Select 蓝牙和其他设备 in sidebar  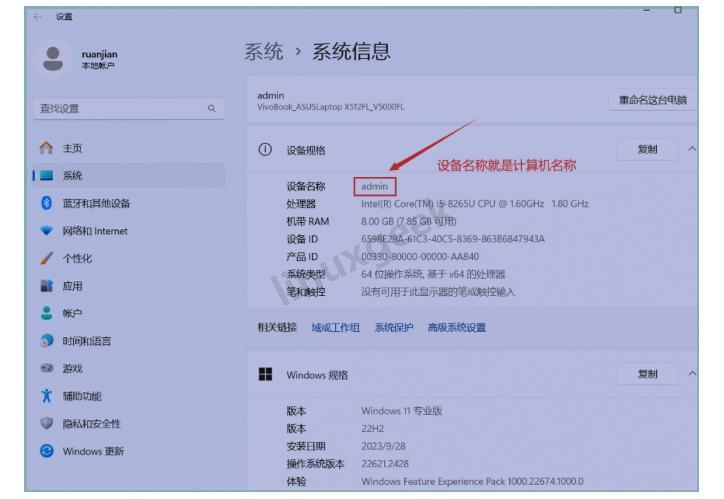[x=129, y=203]
